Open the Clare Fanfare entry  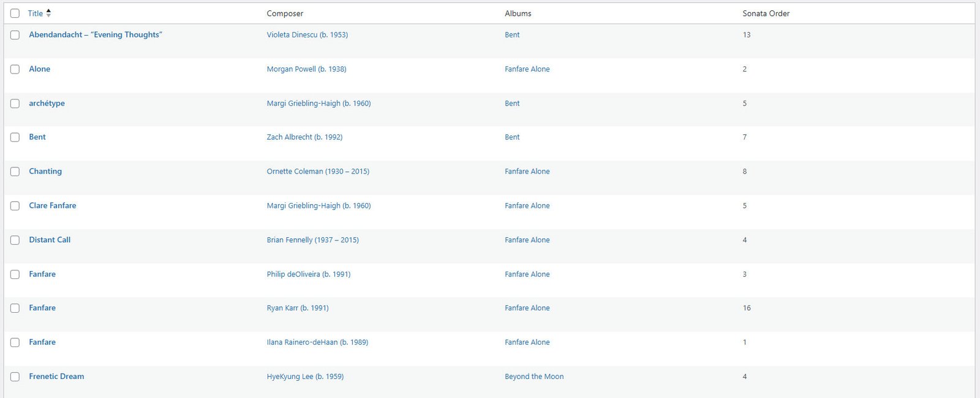(x=53, y=206)
